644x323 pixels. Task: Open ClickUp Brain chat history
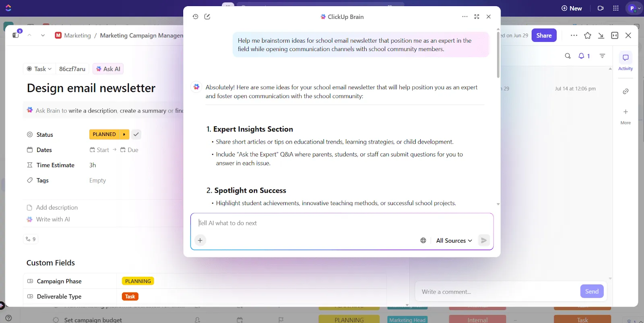(x=195, y=16)
